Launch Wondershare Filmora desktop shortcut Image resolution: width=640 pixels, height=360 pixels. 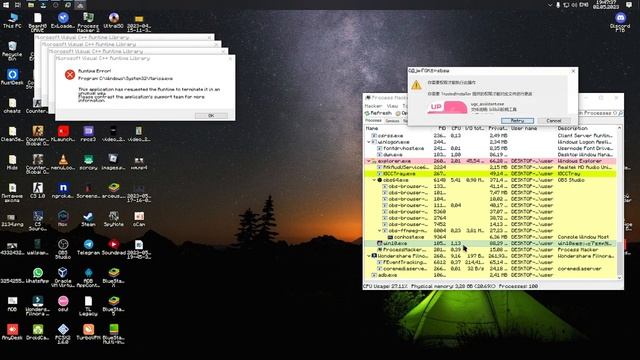(x=38, y=306)
